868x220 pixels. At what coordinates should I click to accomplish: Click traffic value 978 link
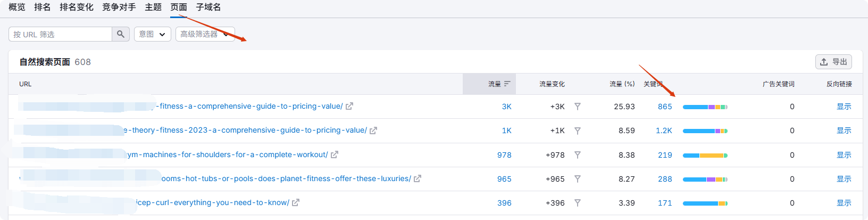504,155
